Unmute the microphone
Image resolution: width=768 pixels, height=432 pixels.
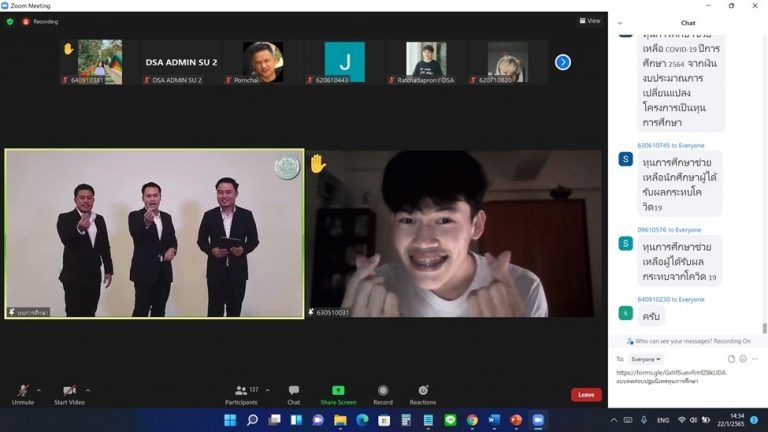coord(23,394)
